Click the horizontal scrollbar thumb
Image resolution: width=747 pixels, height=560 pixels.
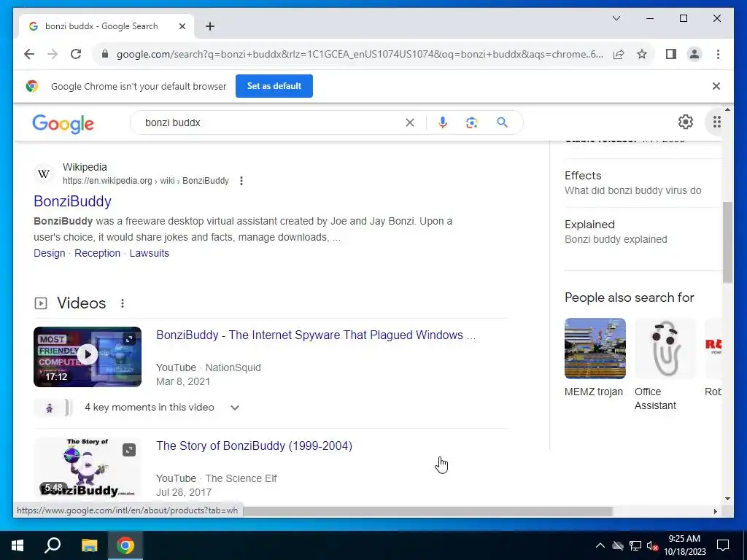click(x=427, y=511)
